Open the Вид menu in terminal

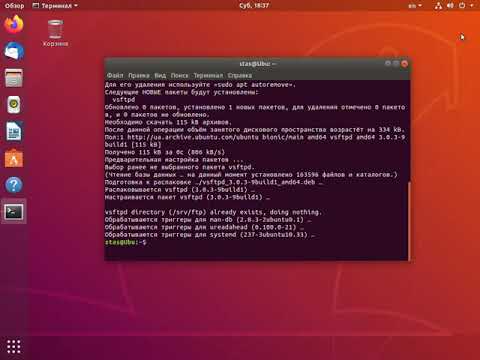click(160, 75)
